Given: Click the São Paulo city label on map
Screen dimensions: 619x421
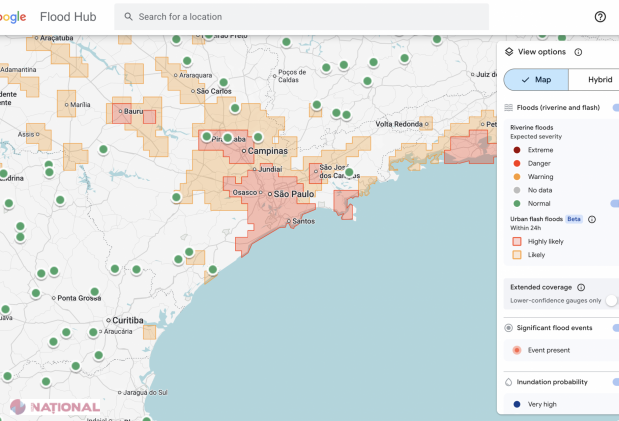Looking at the screenshot, I should 294,193.
